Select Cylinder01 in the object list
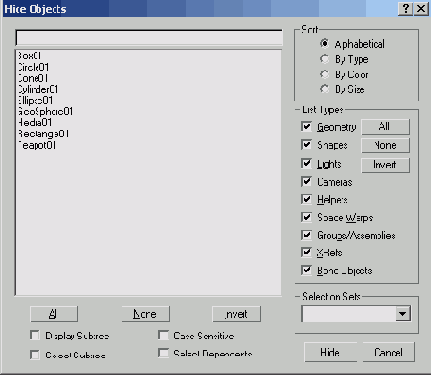The width and height of the screenshot is (431, 375). 38,89
